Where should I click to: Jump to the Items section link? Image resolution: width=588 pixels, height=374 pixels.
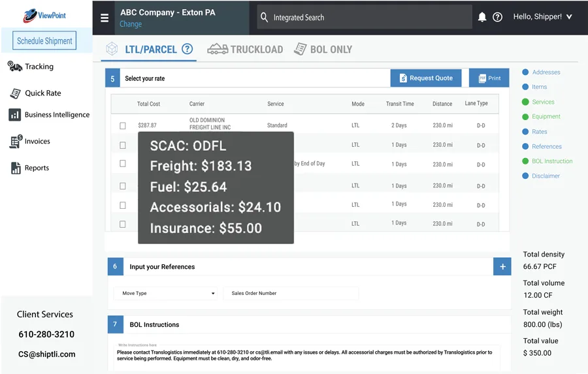click(539, 87)
